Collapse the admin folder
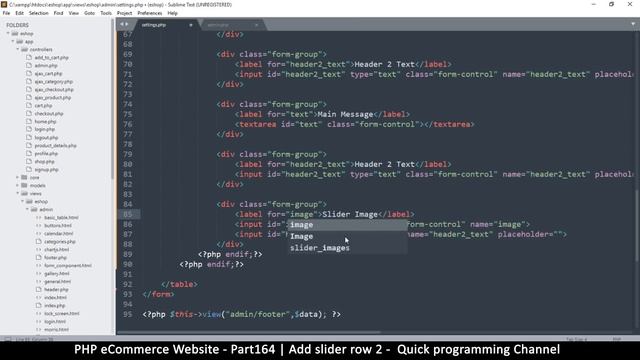 click(x=28, y=209)
